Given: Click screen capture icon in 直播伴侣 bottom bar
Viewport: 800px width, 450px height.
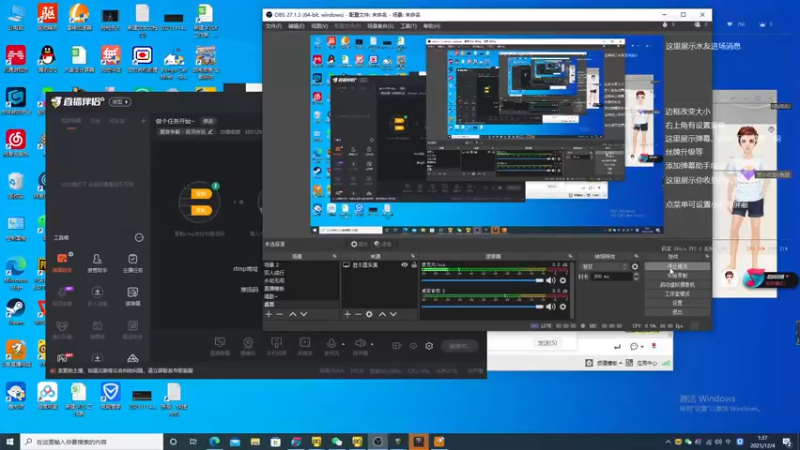Looking at the screenshot, I should tap(220, 345).
